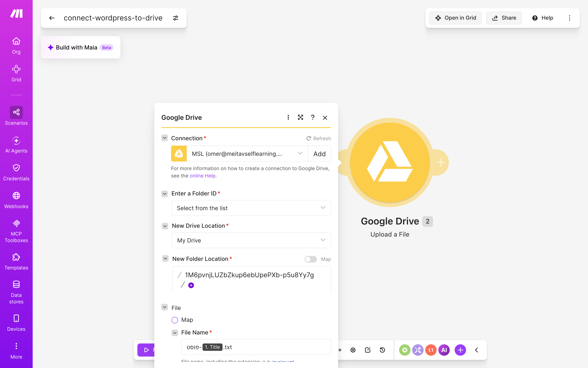The width and height of the screenshot is (588, 368).
Task: Collapse the Enter a Folder ID section
Action: pos(165,194)
